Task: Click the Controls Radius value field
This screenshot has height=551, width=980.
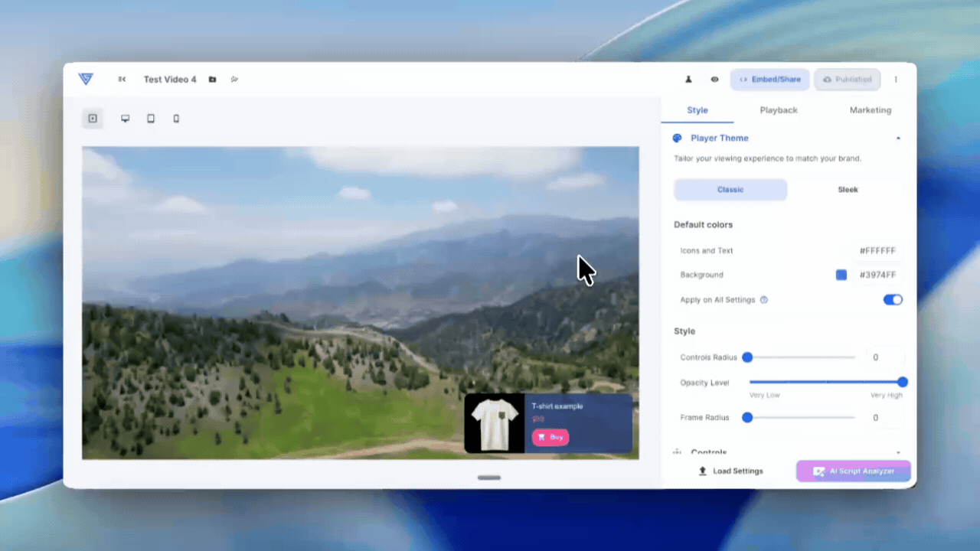Action: [885, 357]
